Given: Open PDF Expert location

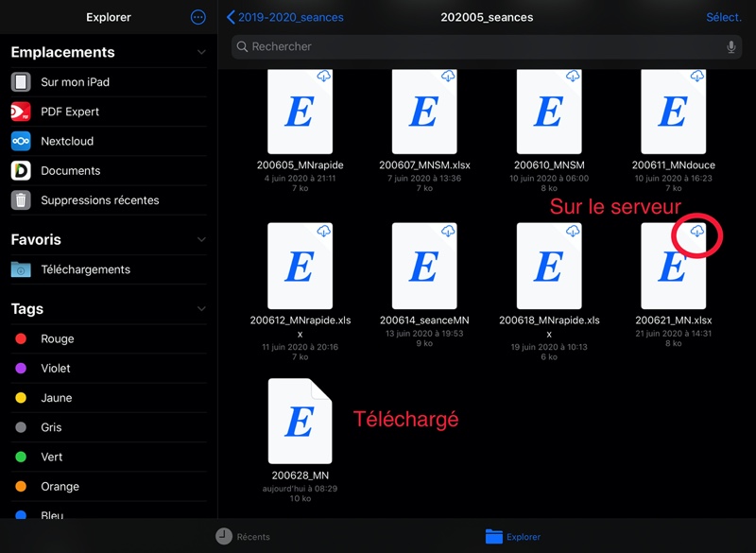Looking at the screenshot, I should pyautogui.click(x=69, y=112).
